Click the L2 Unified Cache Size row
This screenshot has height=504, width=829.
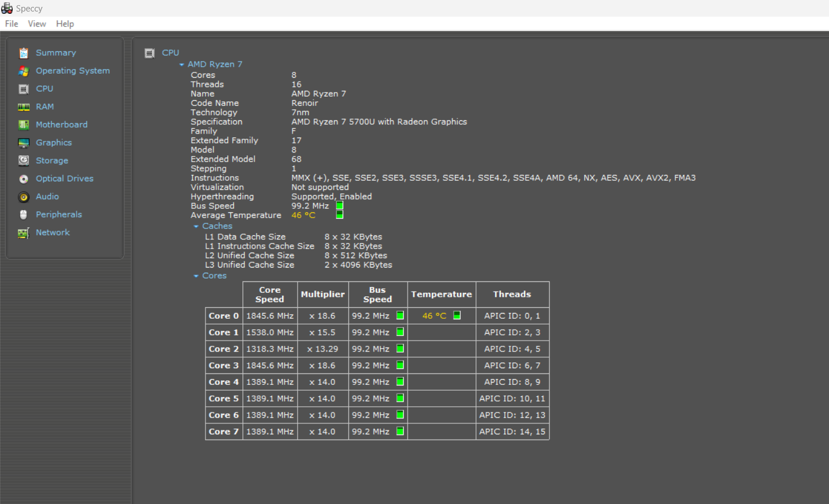click(296, 256)
